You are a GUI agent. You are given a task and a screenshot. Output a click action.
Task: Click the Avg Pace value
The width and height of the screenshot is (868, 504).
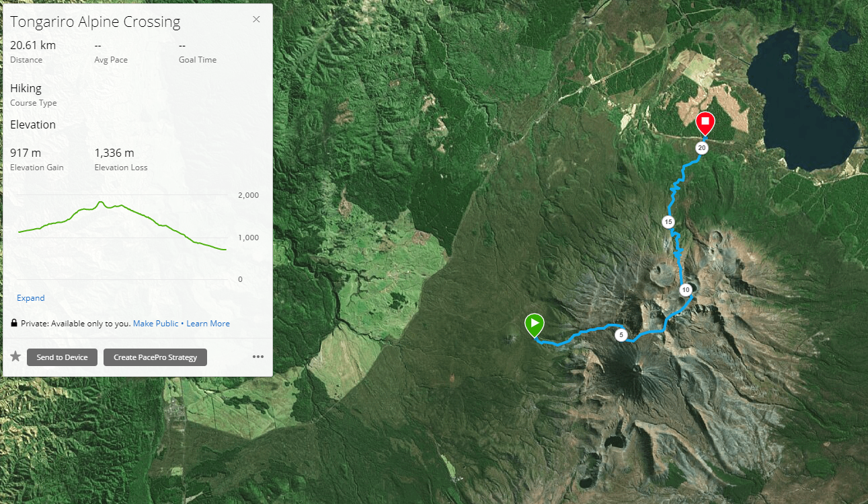click(x=98, y=46)
